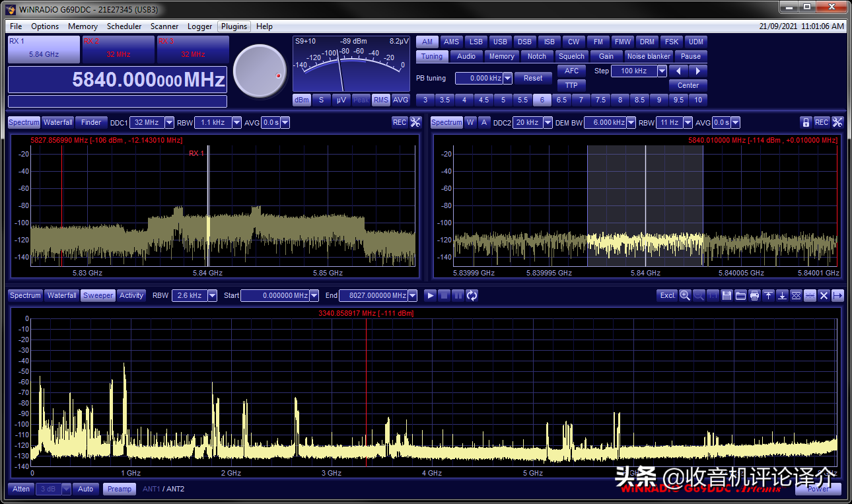Open the Scheduler menu
This screenshot has height=504, width=852.
124,26
